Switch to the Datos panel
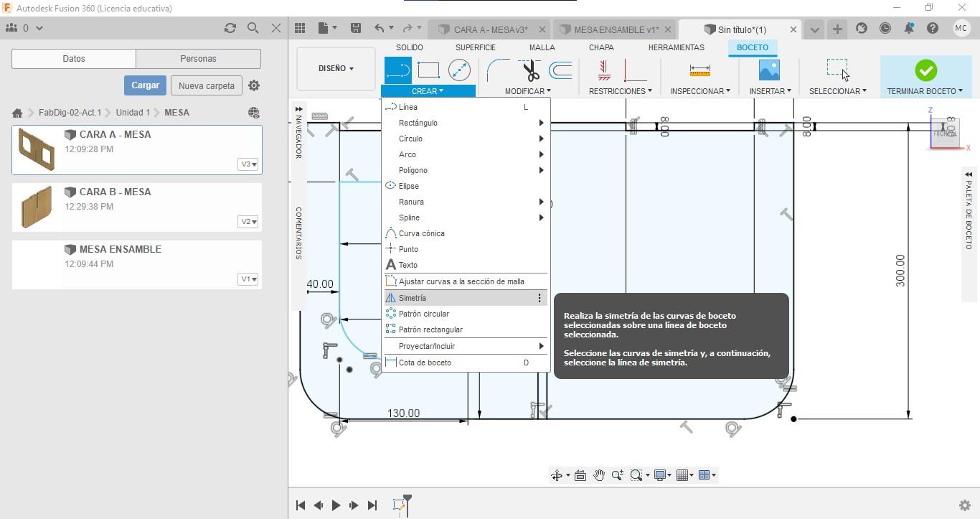 (74, 59)
